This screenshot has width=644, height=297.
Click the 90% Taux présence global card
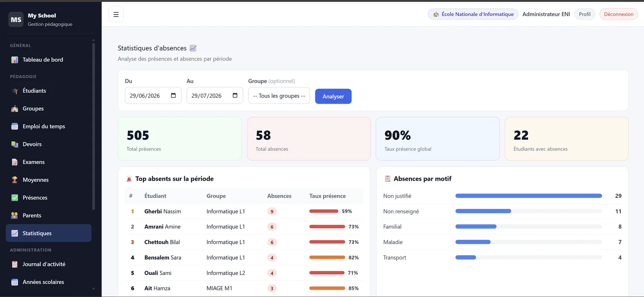coord(438,139)
